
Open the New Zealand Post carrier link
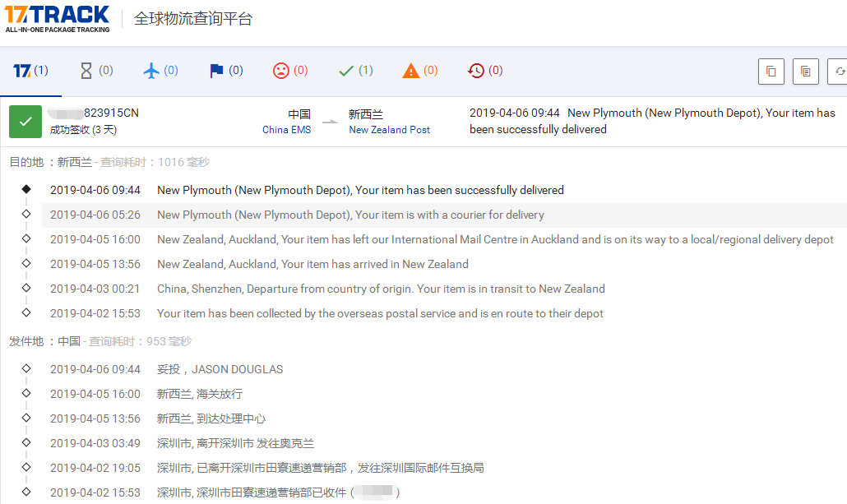coord(389,130)
